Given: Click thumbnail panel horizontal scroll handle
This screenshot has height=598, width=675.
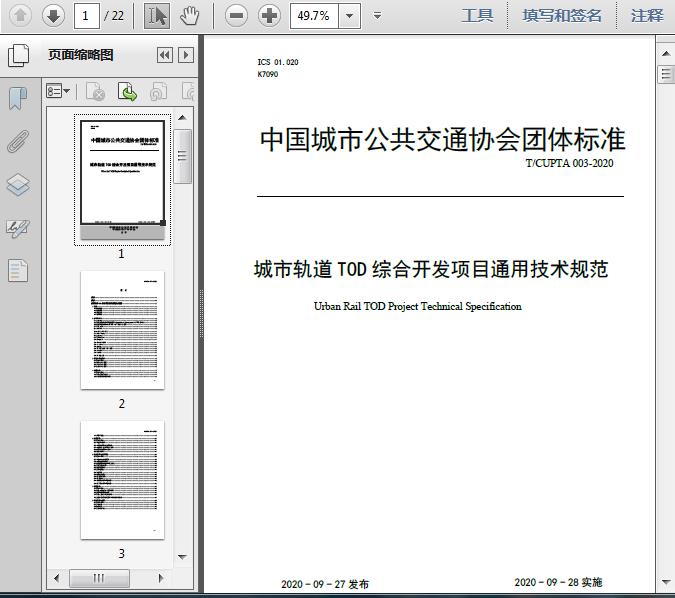Looking at the screenshot, I should [x=99, y=578].
